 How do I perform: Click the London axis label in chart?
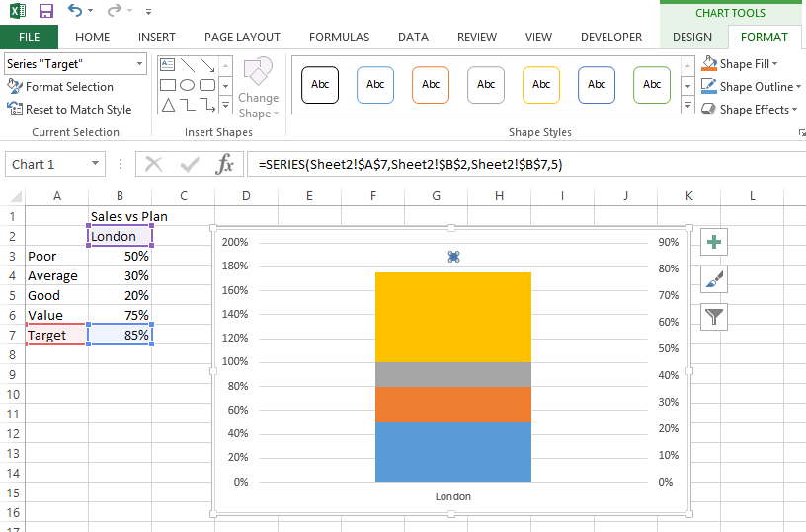tap(452, 496)
